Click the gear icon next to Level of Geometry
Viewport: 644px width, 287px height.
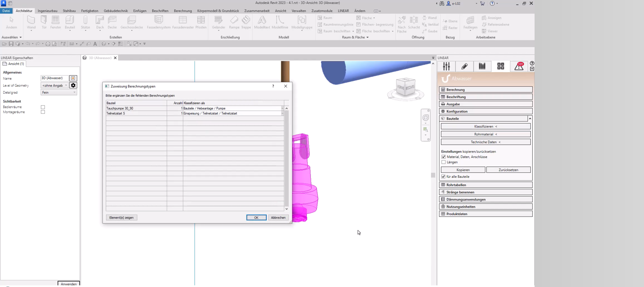coord(73,86)
